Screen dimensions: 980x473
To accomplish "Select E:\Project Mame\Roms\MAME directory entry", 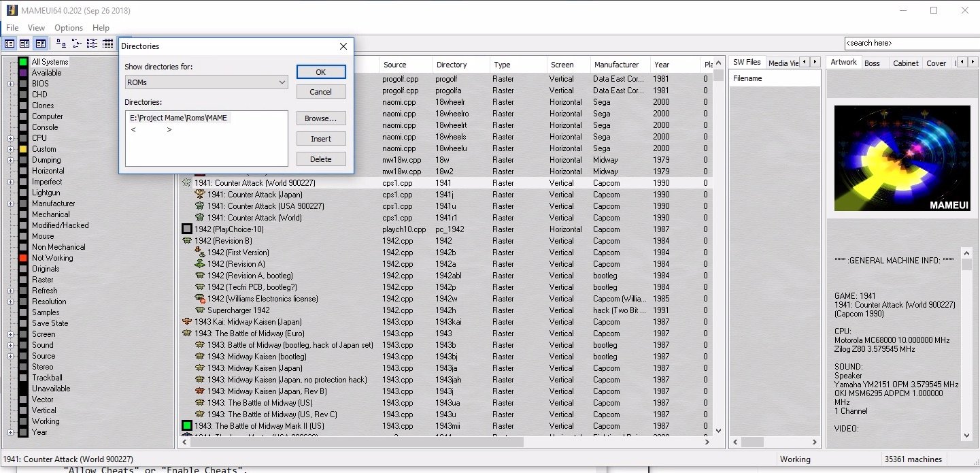I will click(x=178, y=118).
